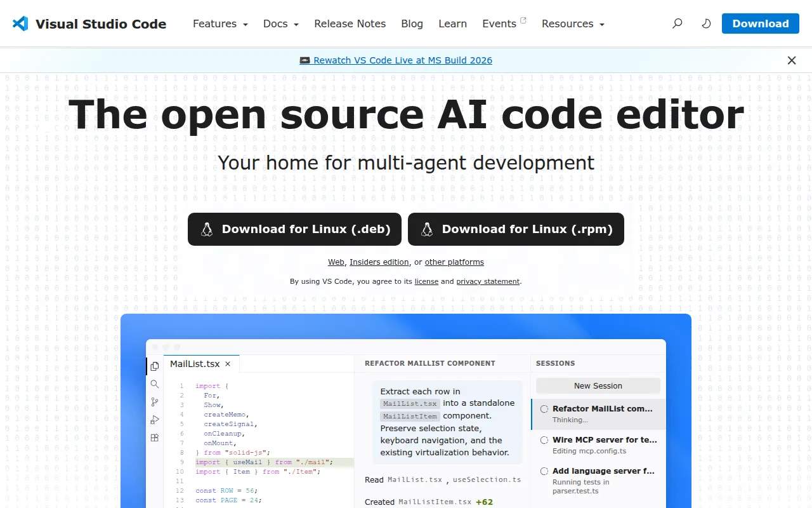Click the Extensions blocks icon in mockup
The height and width of the screenshot is (508, 812).
coord(154,438)
